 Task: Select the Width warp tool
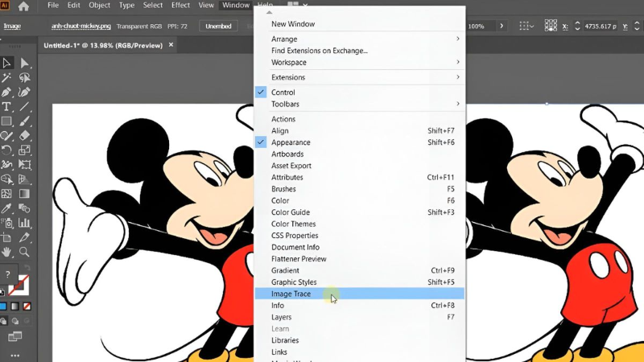(6, 165)
